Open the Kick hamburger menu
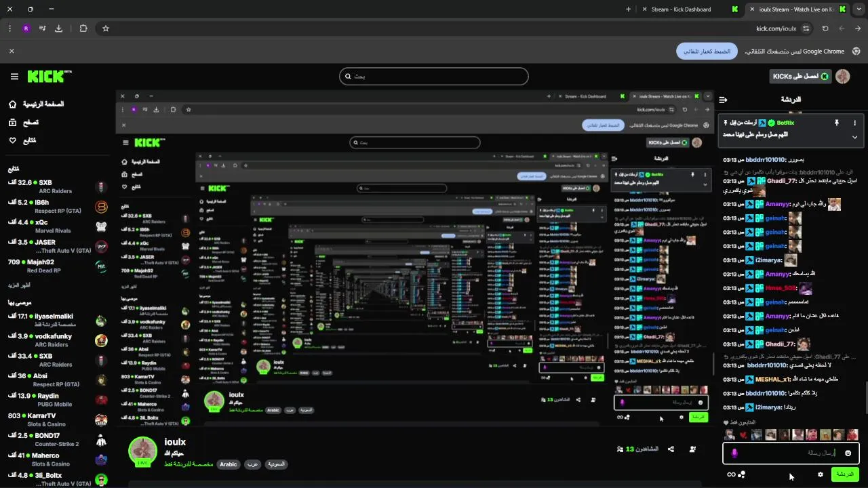Screen dimensions: 868x488 click(x=14, y=77)
